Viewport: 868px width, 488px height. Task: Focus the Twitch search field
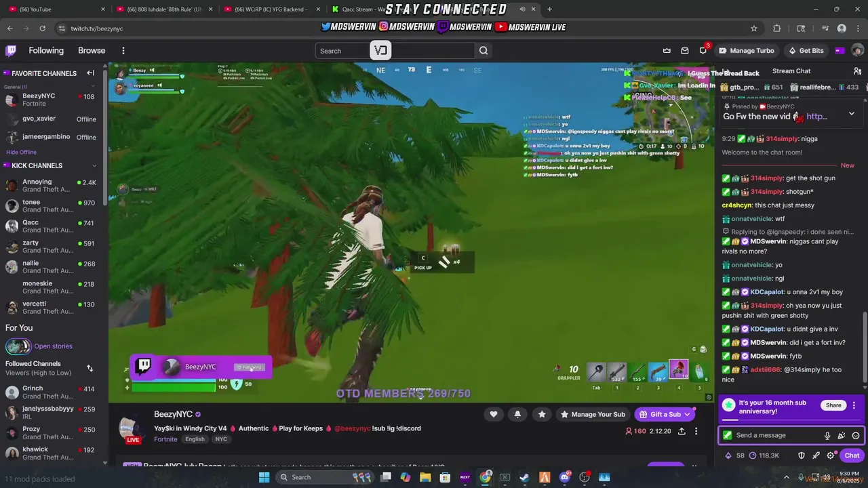pyautogui.click(x=395, y=51)
